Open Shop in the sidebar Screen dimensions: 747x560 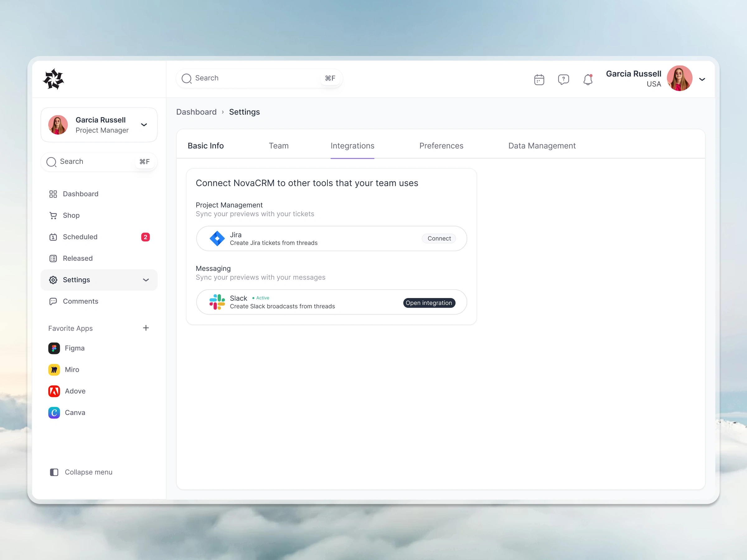[x=99, y=215]
